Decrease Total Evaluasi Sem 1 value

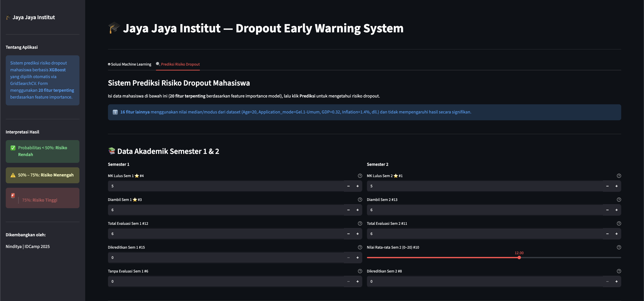point(348,234)
